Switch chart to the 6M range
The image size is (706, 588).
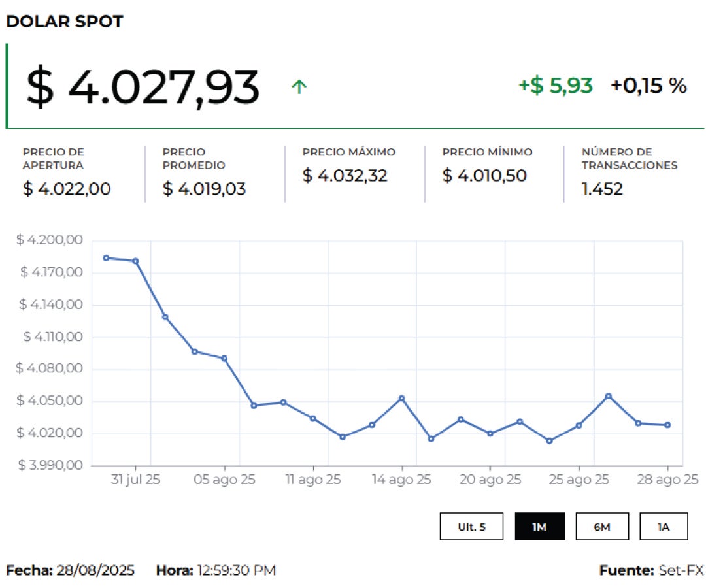click(x=601, y=527)
